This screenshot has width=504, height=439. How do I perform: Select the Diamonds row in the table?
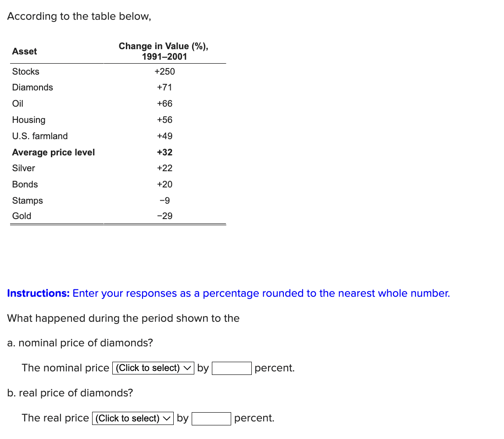(32, 87)
